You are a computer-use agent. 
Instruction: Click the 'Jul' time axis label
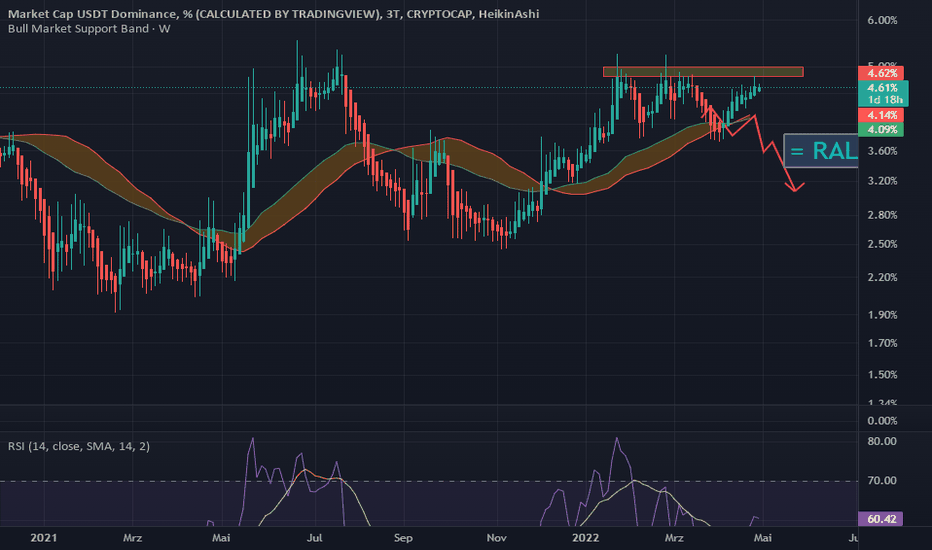[314, 538]
